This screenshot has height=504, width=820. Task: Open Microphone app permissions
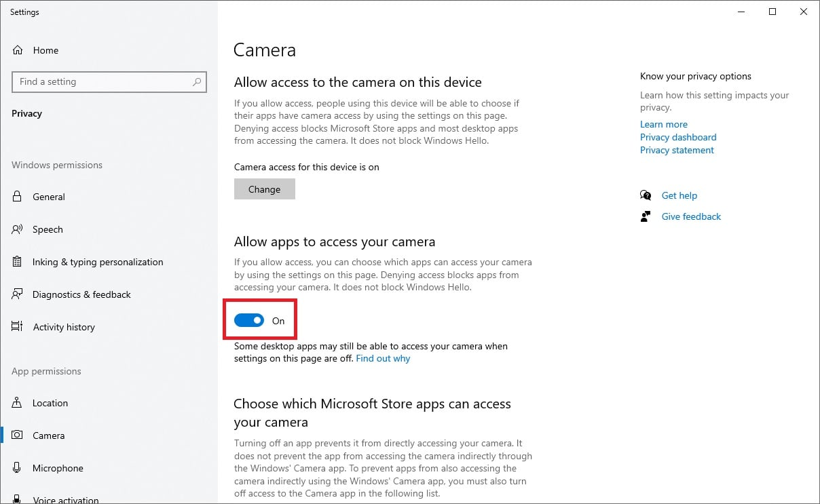[58, 468]
